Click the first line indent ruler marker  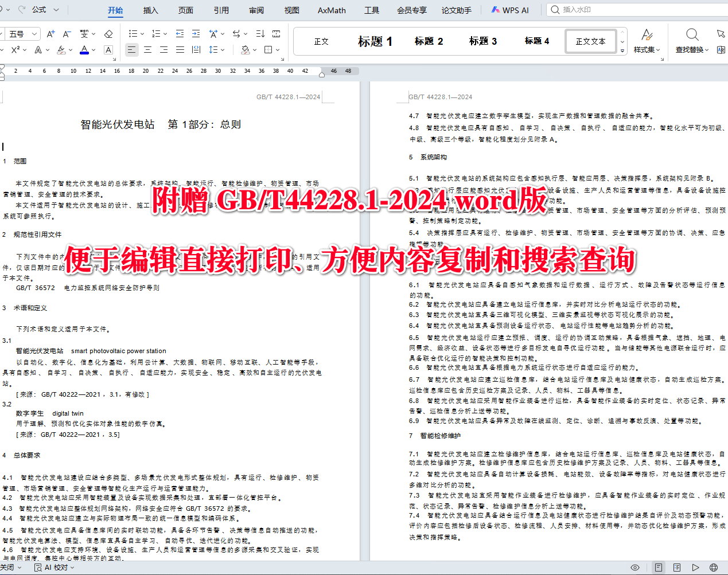click(2, 68)
